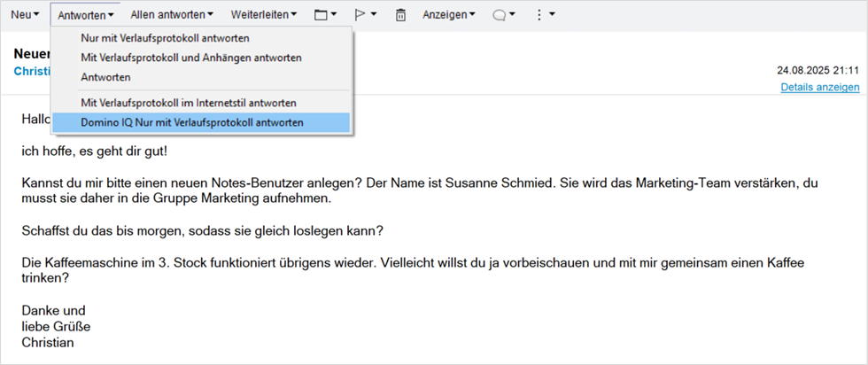Viewport: 868px width, 365px height.
Task: Select Nur mit Verlaufsprotokoll antworten
Action: [165, 39]
